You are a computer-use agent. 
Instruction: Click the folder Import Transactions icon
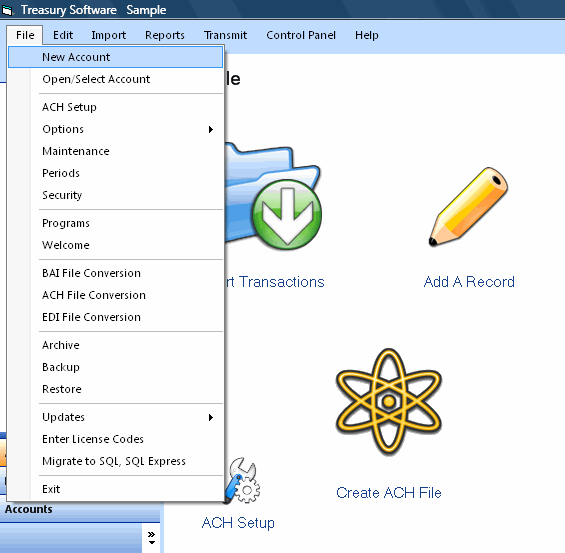(273, 197)
